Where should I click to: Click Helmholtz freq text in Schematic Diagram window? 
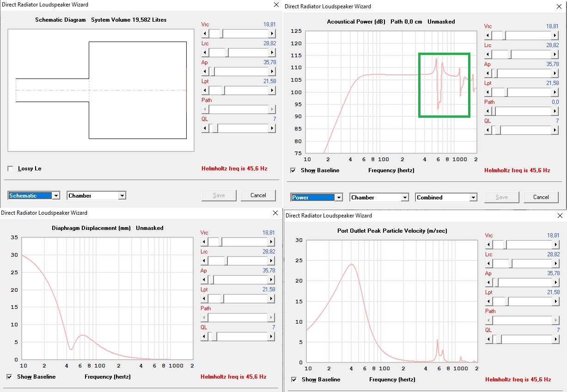tap(234, 169)
